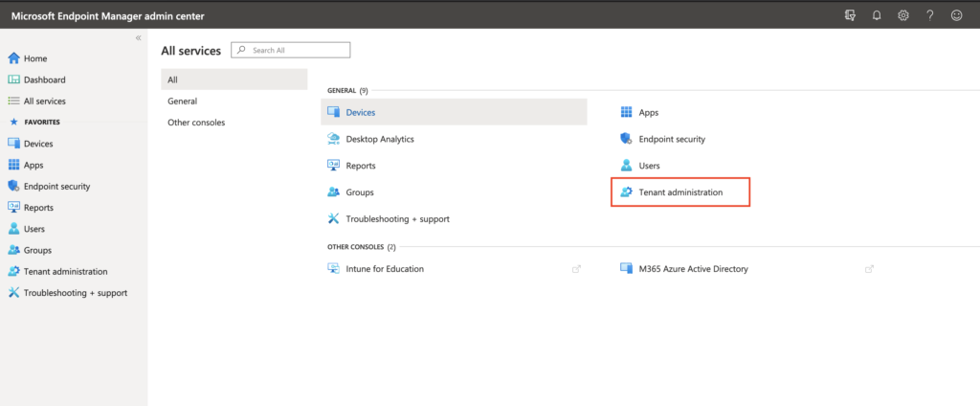Screen dimensions: 980x406
Task: Click the Apps grid icon in the sidebar
Action: click(x=13, y=165)
